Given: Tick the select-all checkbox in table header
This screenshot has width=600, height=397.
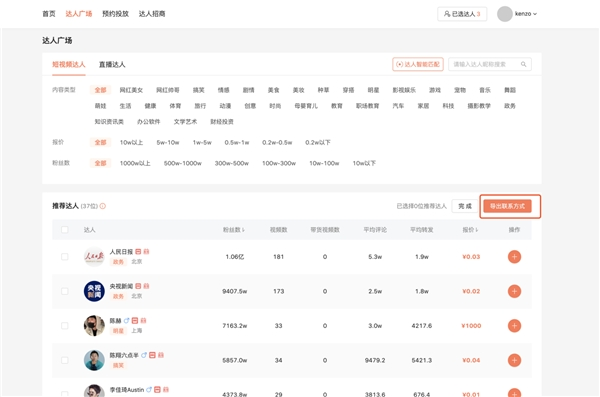Looking at the screenshot, I should point(65,230).
